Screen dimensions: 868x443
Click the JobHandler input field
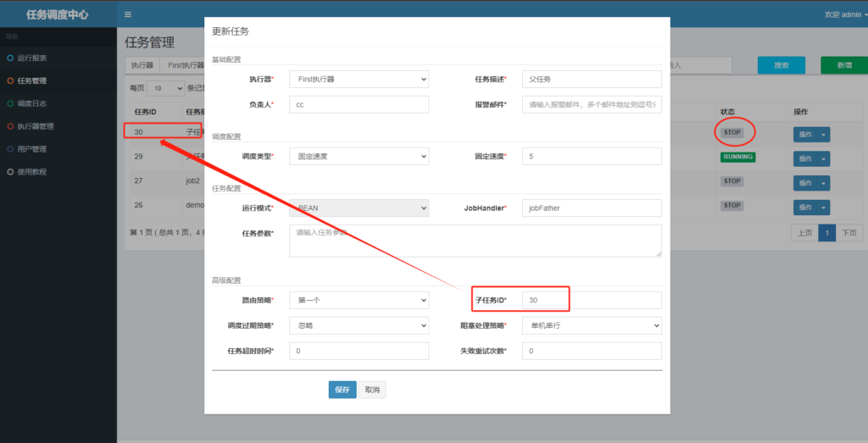[591, 208]
